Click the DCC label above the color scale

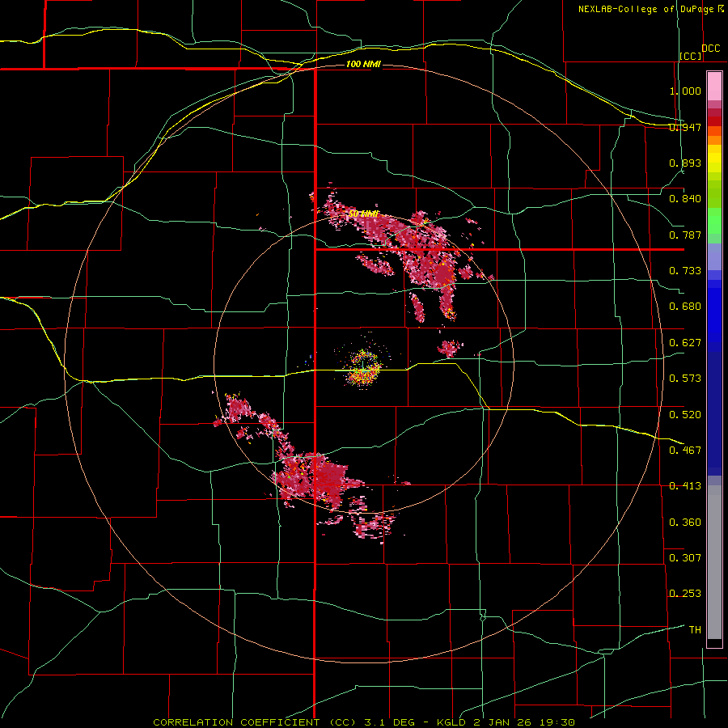point(710,49)
